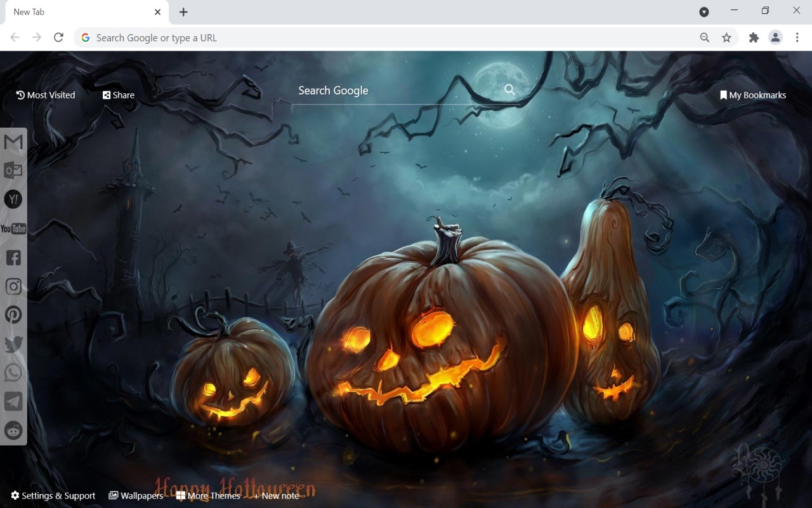The image size is (812, 508).
Task: Open Yahoo shortcut in sidebar
Action: [13, 199]
